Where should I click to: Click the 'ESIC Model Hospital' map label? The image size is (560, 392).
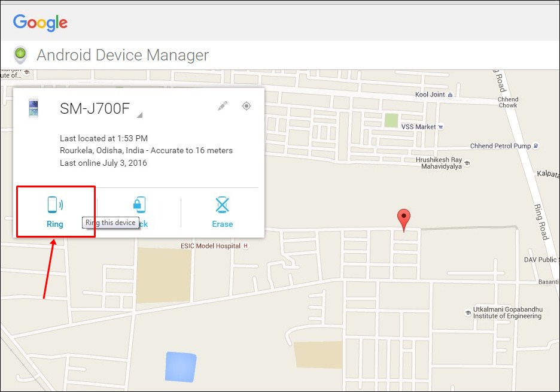pyautogui.click(x=211, y=246)
